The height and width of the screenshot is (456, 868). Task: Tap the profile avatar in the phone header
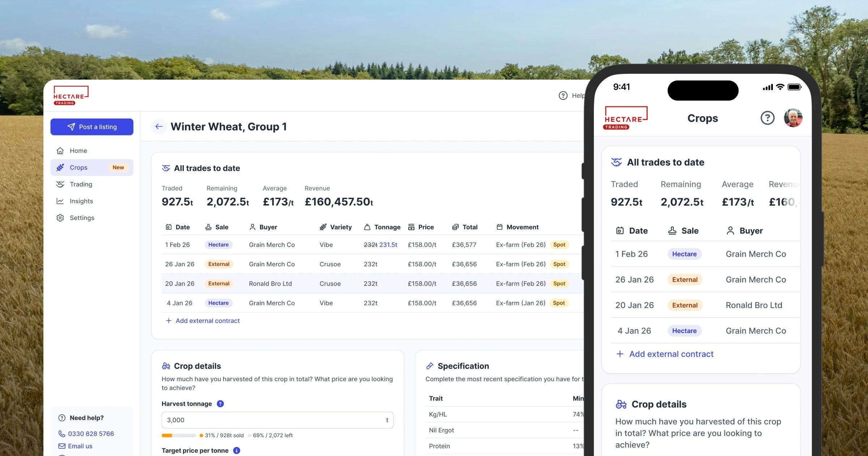(x=793, y=118)
